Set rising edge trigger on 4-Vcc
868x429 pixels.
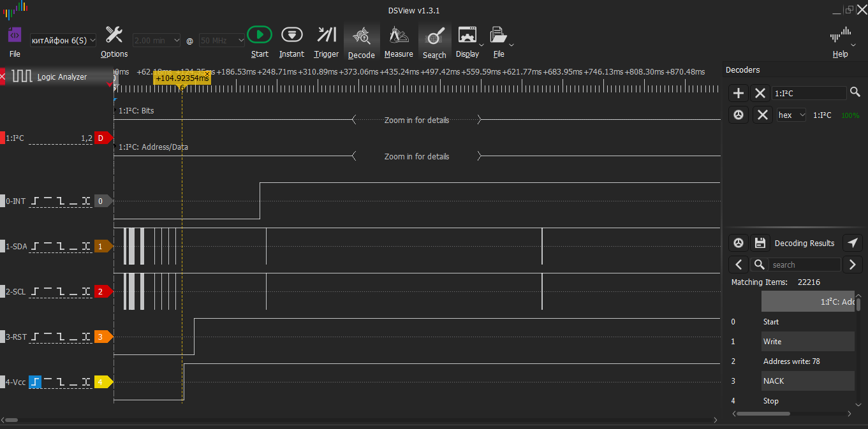[x=36, y=382]
